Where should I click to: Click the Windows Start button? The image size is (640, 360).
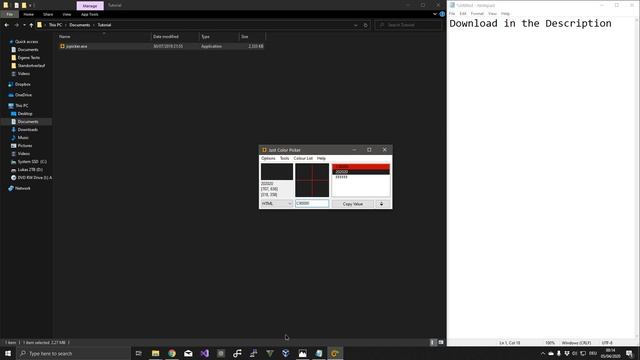pyautogui.click(x=8, y=353)
